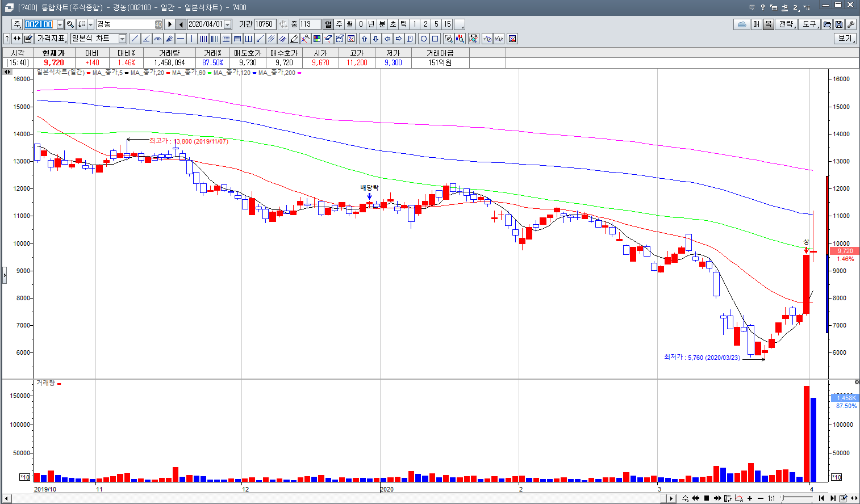The height and width of the screenshot is (504, 860).
Task: Rewind chart with double-left arrows
Action: 695,498
